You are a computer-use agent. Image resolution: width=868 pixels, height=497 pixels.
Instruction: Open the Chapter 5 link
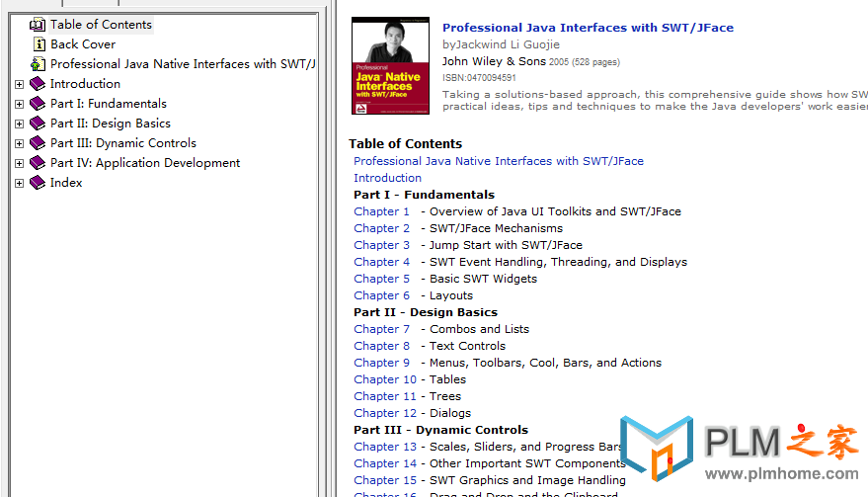point(381,279)
